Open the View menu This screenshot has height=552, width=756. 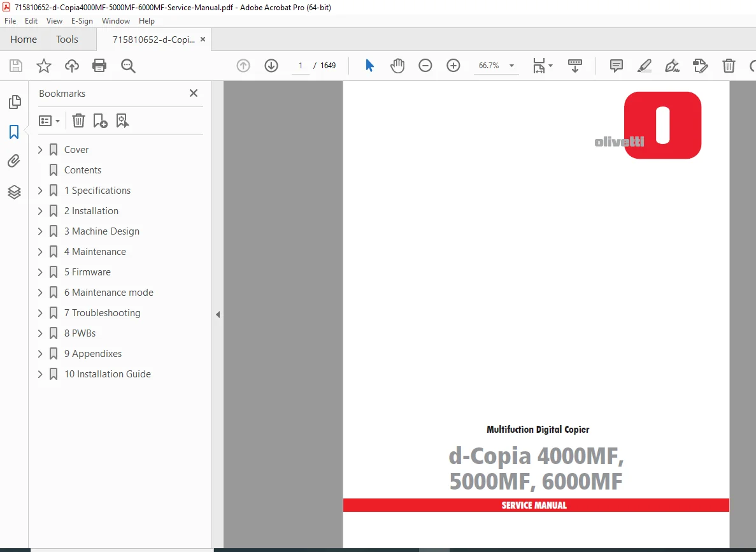tap(54, 21)
